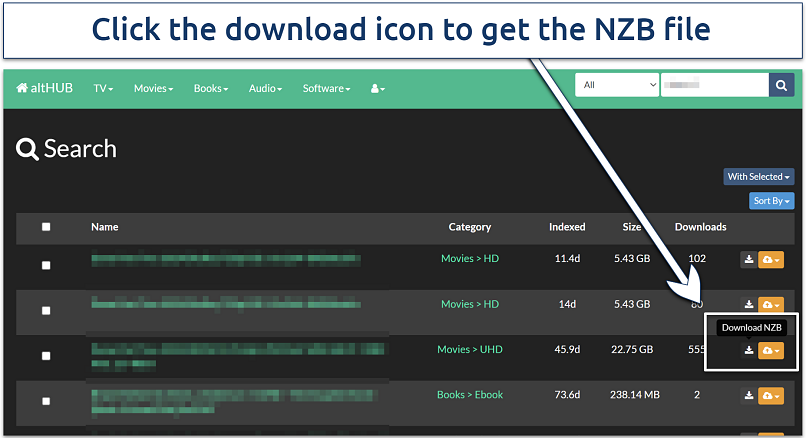Open the Software menu in navbar
This screenshot has width=806, height=438.
[x=326, y=88]
